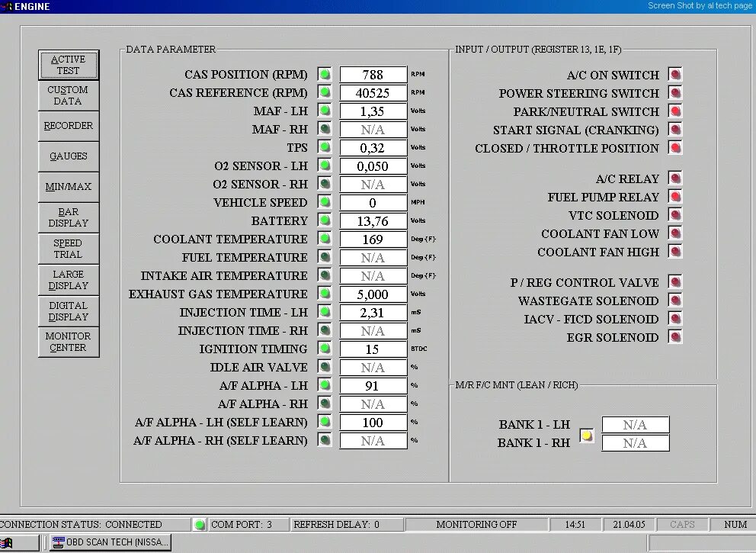This screenshot has height=553, width=756.
Task: Open the ACTIVE TEST panel
Action: (x=68, y=65)
